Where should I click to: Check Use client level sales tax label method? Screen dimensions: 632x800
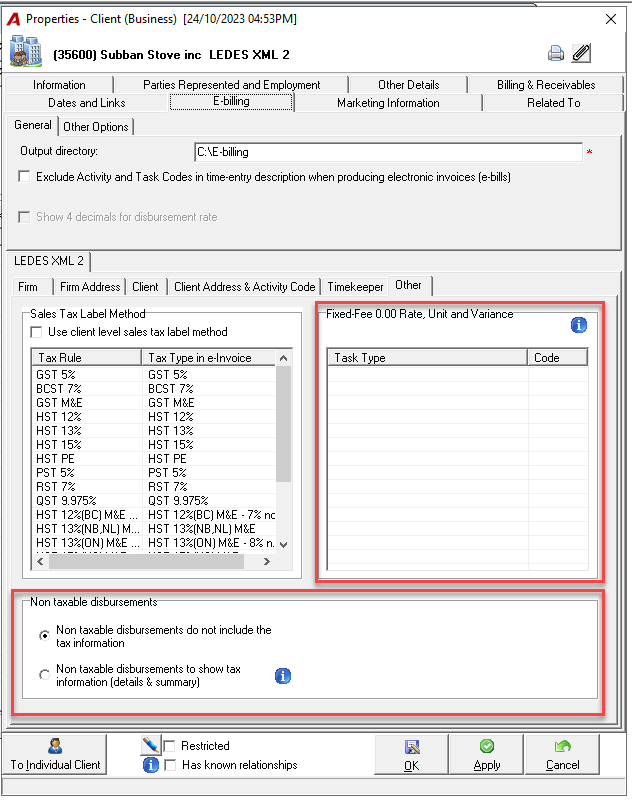tap(36, 332)
